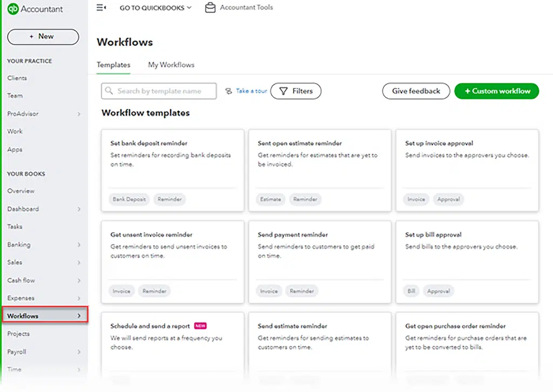The height and width of the screenshot is (392, 553).
Task: Create a new Custom workflow
Action: click(x=497, y=91)
